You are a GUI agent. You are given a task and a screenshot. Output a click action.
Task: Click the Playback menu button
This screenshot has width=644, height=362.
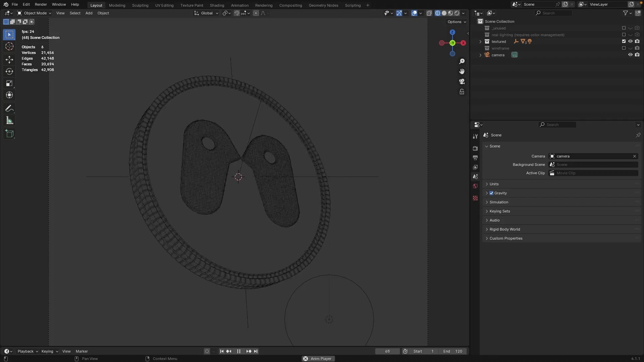click(x=28, y=351)
